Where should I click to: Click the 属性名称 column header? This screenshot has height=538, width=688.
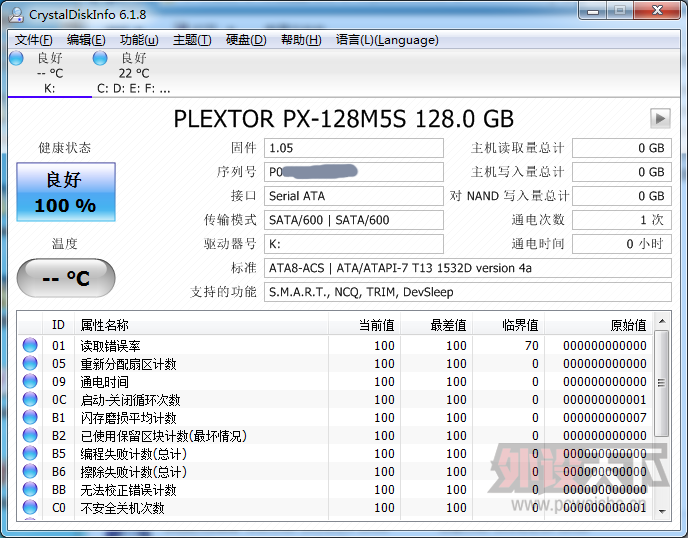[201, 325]
